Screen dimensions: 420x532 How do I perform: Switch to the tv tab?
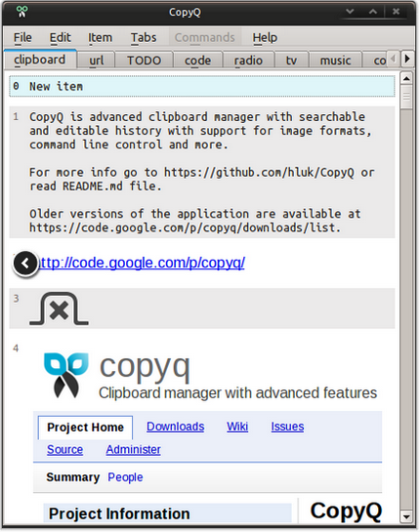coord(291,61)
